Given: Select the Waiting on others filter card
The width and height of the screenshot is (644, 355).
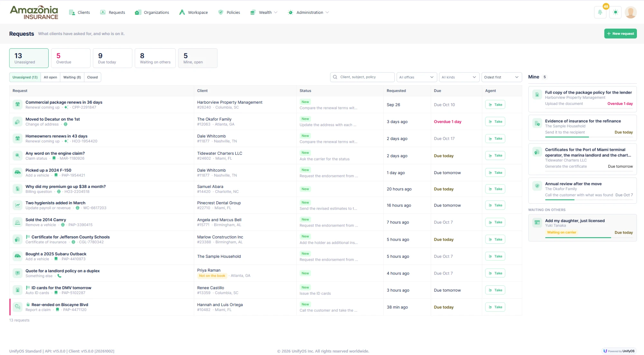Looking at the screenshot, I should tap(155, 58).
